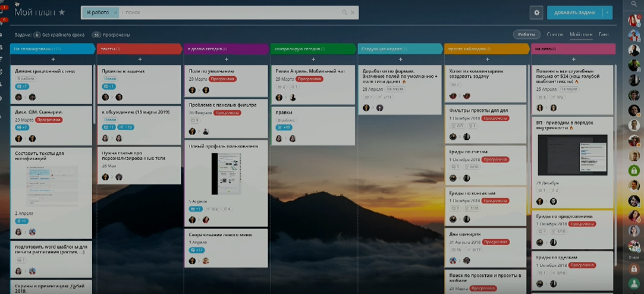
Task: Click 'Новая' status on 'Проекты в задачах' card
Action: [109, 79]
